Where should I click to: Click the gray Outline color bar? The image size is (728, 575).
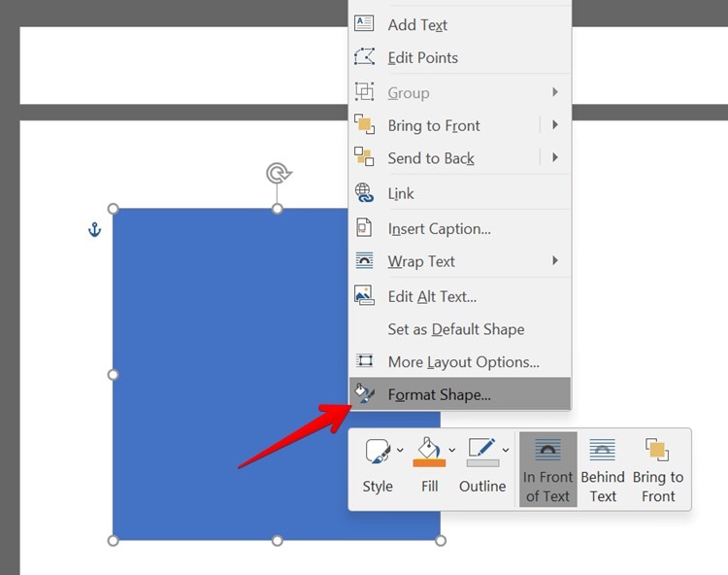click(482, 462)
